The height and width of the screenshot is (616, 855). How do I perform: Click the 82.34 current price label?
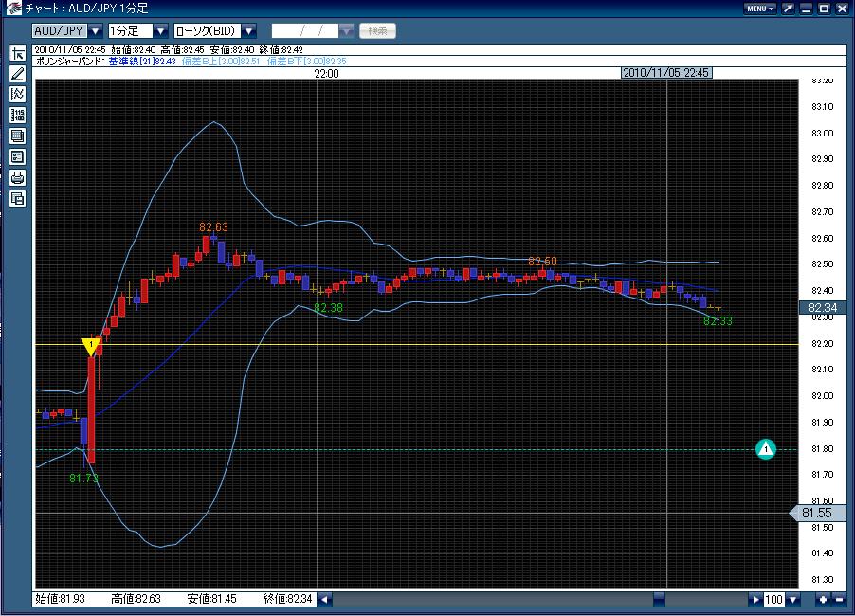(x=822, y=307)
